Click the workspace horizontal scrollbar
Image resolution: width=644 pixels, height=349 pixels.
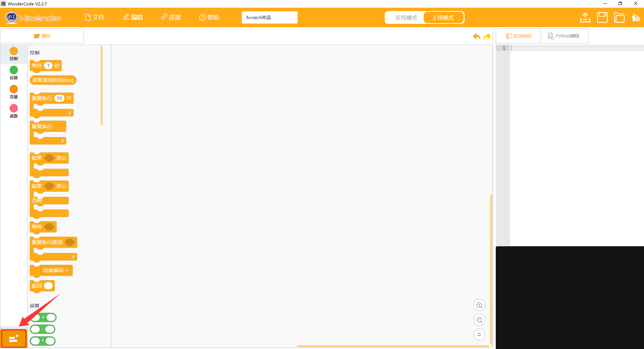(x=392, y=346)
